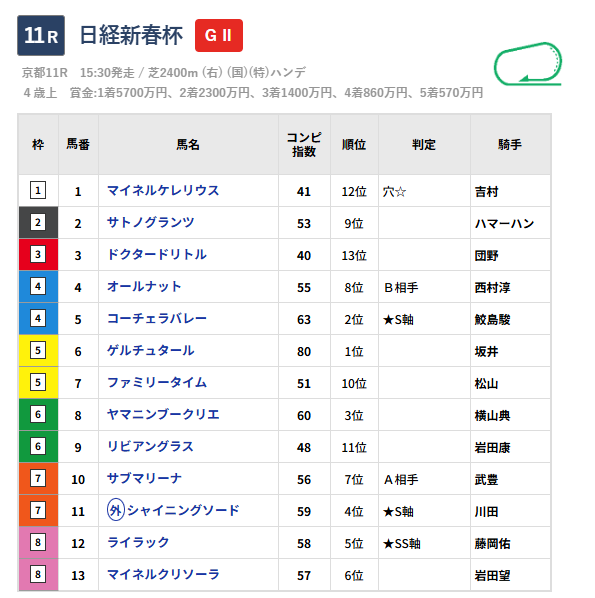
Task: Click the black frame 2 number box
Action: click(38, 222)
